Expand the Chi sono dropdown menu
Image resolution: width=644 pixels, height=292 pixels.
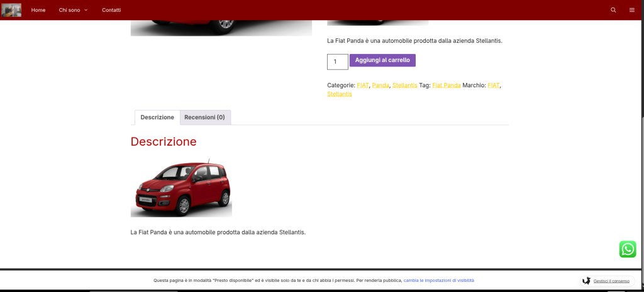[73, 10]
